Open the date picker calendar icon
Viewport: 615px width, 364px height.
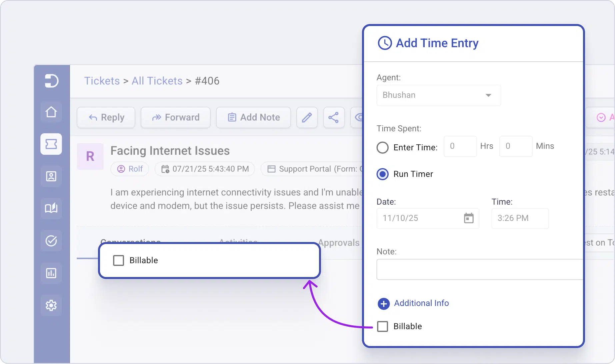[x=469, y=218]
